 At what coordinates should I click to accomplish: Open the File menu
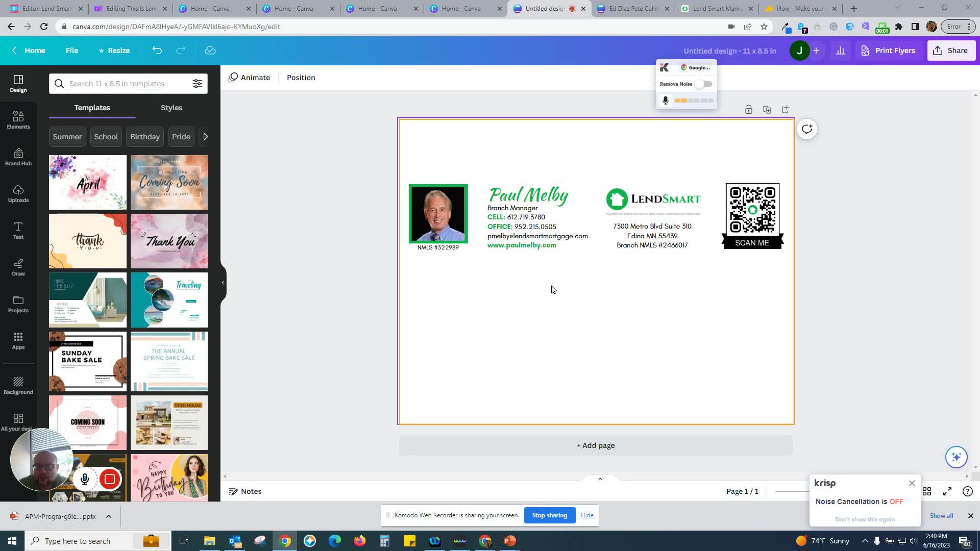(x=72, y=51)
